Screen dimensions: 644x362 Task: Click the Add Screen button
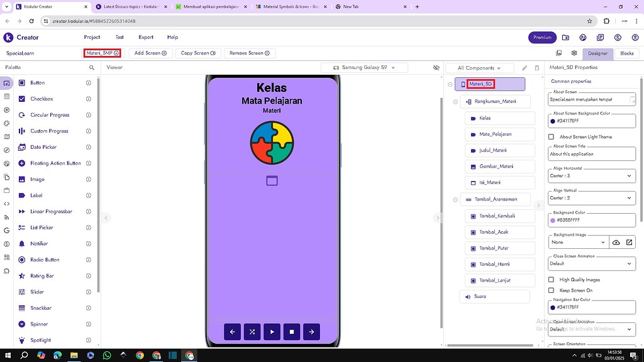coord(150,53)
